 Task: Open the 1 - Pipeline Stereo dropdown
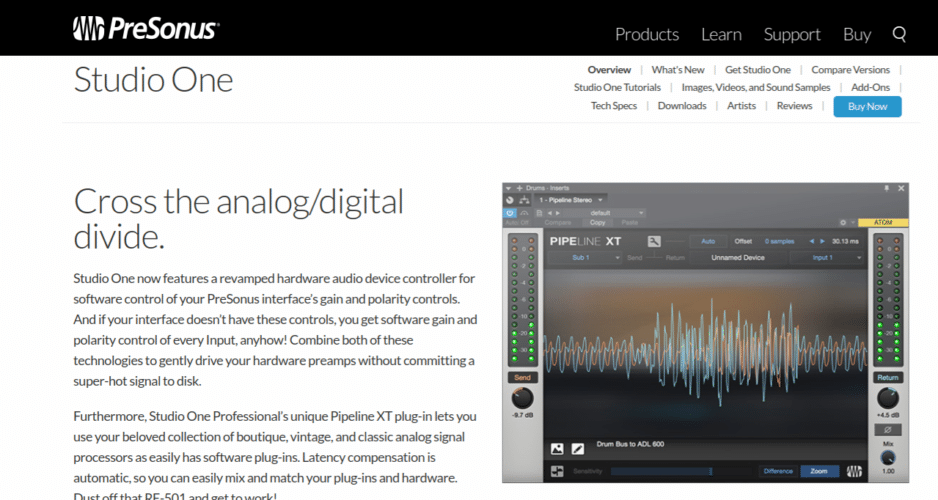(571, 200)
